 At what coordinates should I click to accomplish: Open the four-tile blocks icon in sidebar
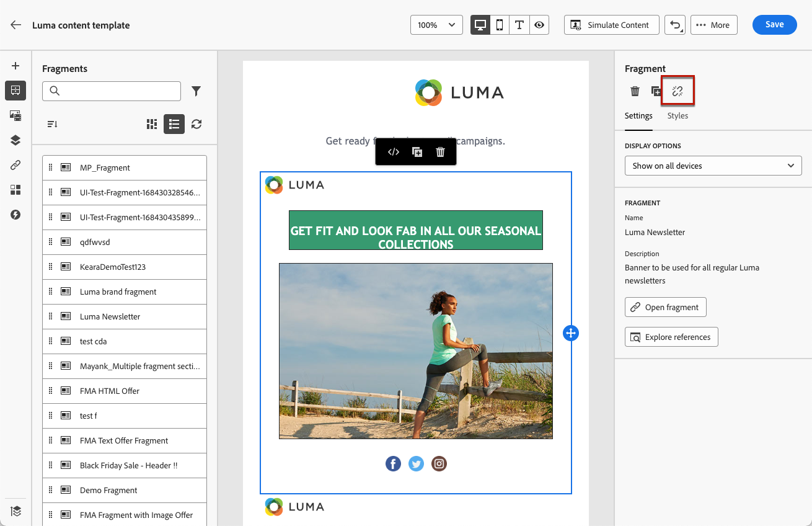pyautogui.click(x=15, y=190)
